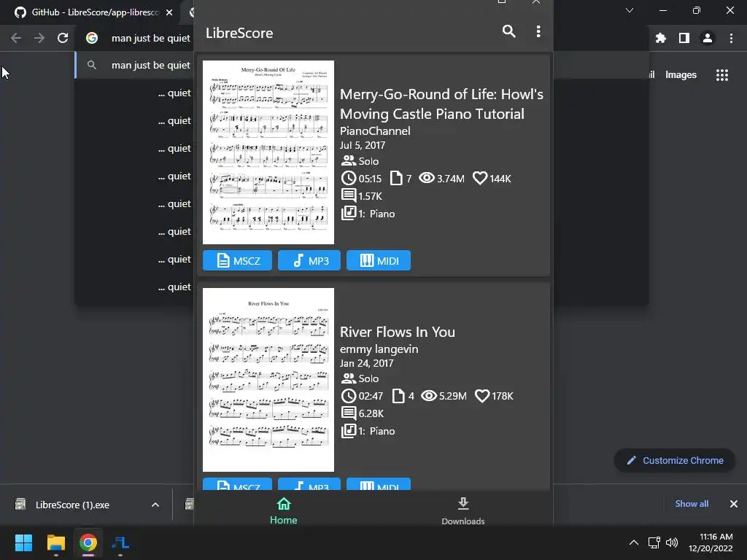Click the parts icon beside Piano on River Flows card
The image size is (747, 560).
[x=349, y=431]
